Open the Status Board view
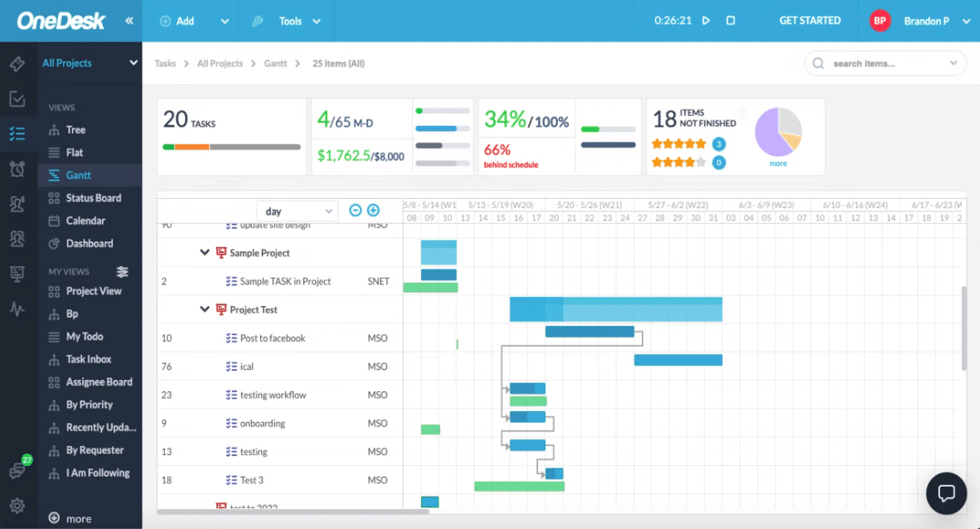 [93, 198]
